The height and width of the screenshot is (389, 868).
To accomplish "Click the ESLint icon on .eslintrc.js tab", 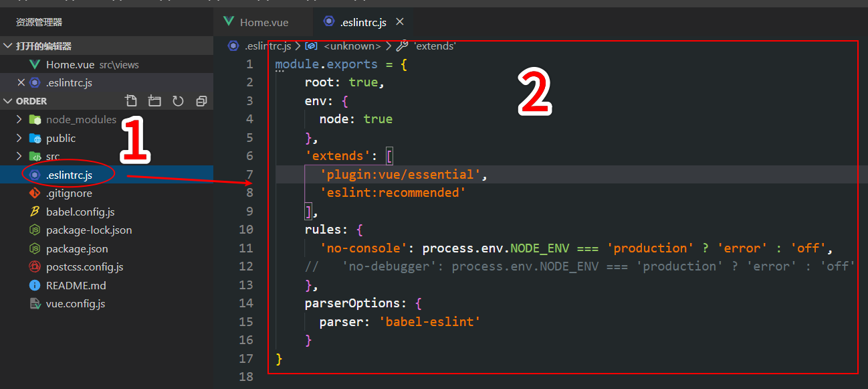I will [328, 21].
